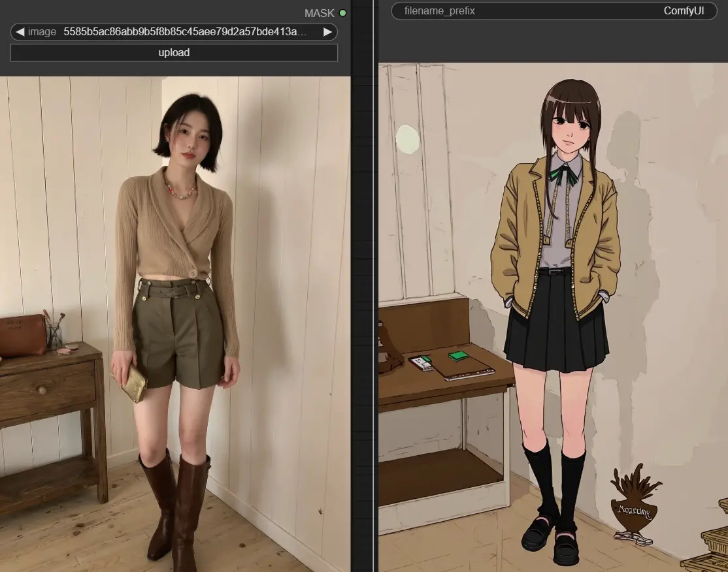Select previous image with left arrow

(20, 32)
